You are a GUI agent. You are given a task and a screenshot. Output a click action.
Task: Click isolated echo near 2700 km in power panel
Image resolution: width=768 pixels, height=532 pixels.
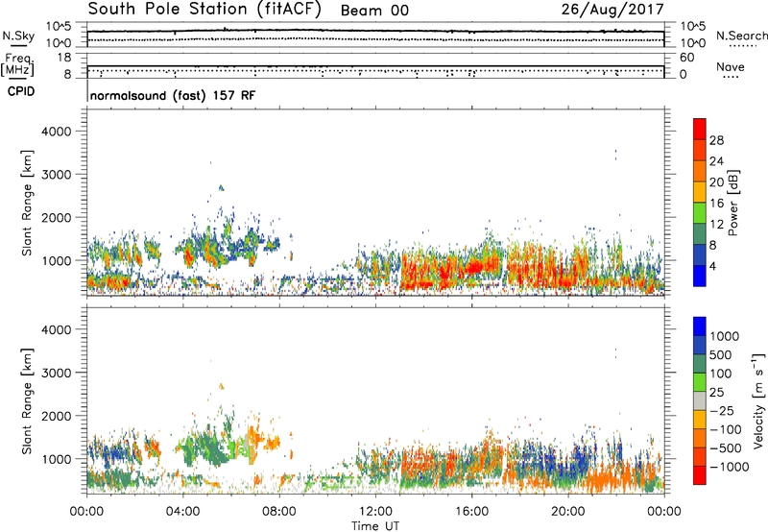pyautogui.click(x=221, y=187)
